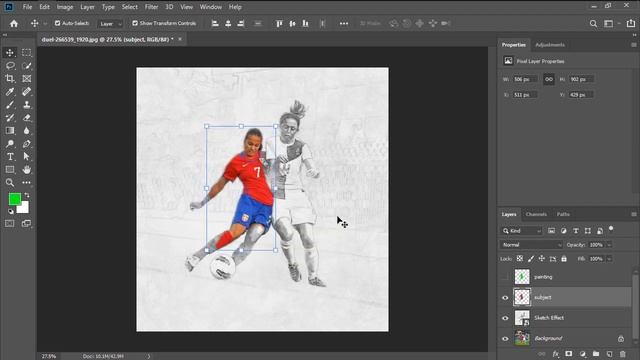Select the History Brush tool
Screen dimensions: 640x360
[x=10, y=118]
